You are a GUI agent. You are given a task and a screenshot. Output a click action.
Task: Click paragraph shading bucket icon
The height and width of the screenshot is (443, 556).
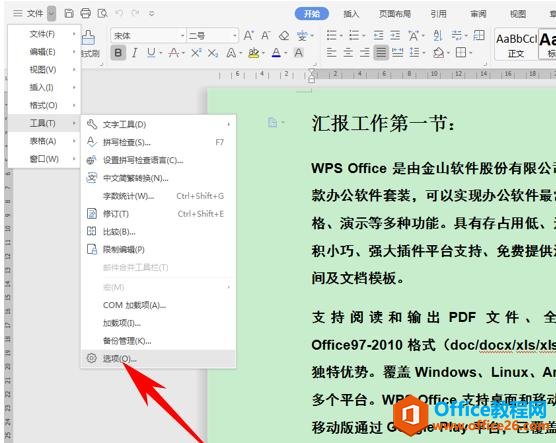439,53
